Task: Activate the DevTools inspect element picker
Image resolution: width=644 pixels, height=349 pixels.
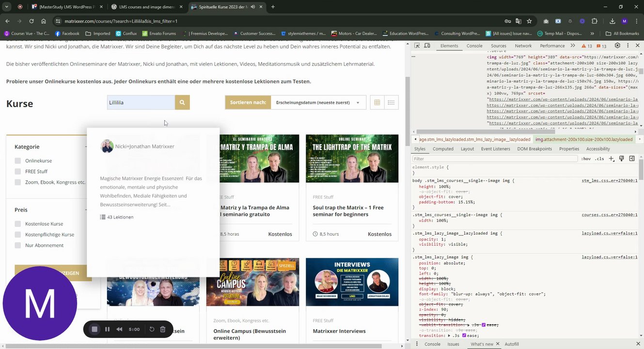Action: (x=417, y=46)
